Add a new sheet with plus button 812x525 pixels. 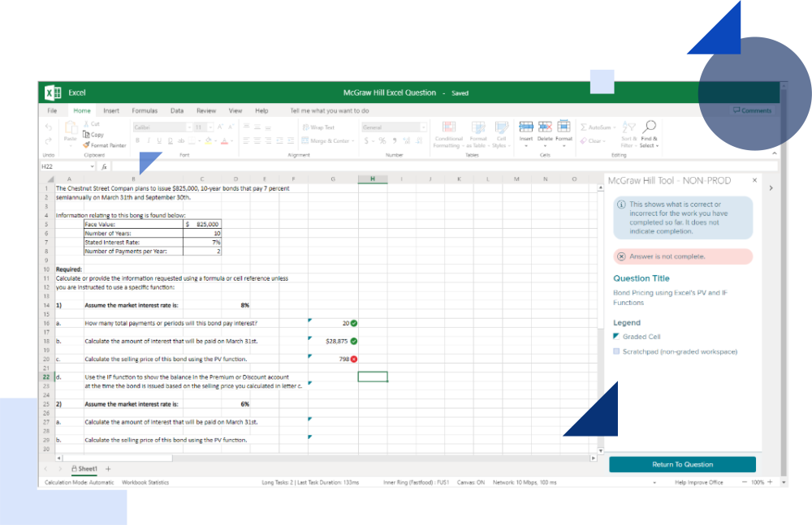(x=108, y=469)
